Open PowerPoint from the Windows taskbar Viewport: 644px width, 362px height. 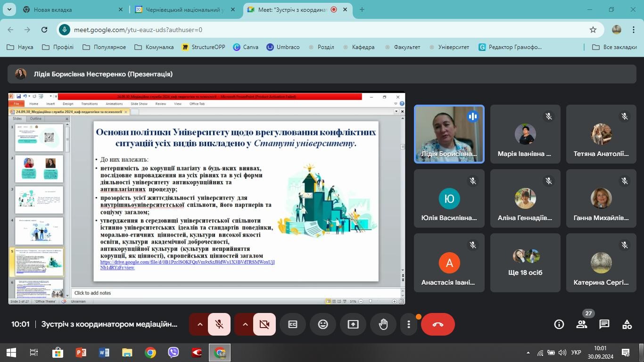[81, 353]
